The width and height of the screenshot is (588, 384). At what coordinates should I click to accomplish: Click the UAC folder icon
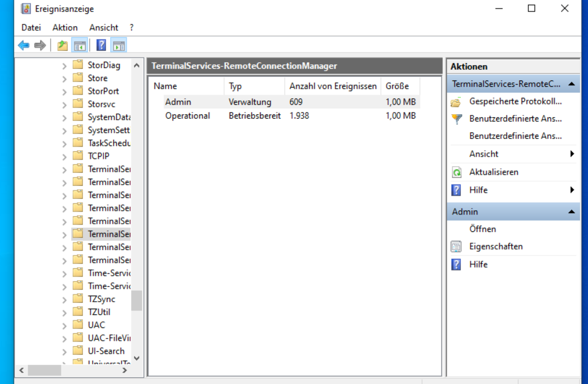[78, 325]
